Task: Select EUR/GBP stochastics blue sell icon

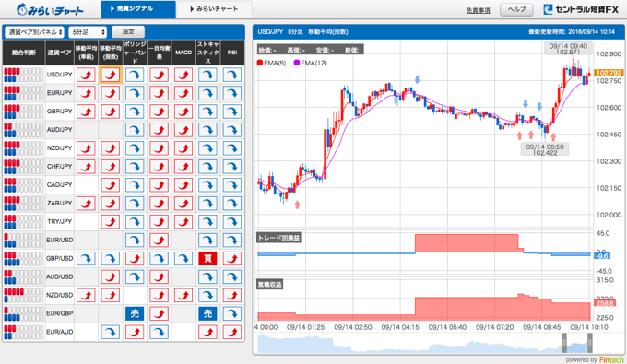Action: click(x=208, y=313)
